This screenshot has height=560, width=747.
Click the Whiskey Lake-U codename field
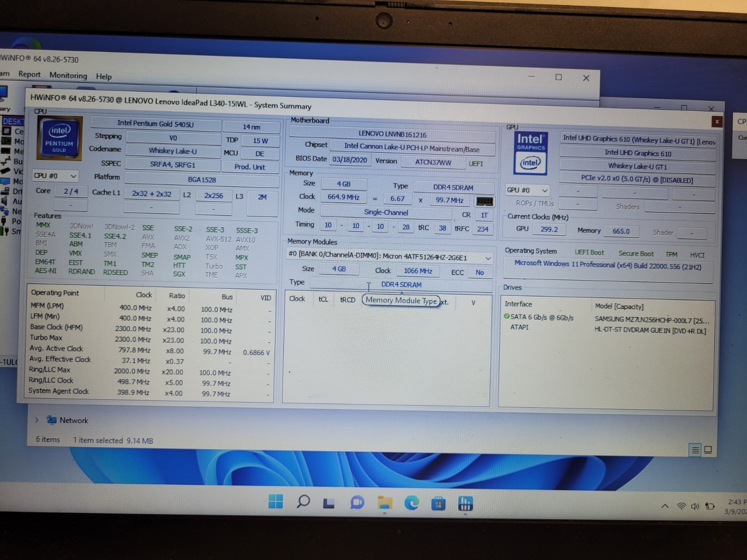[173, 151]
